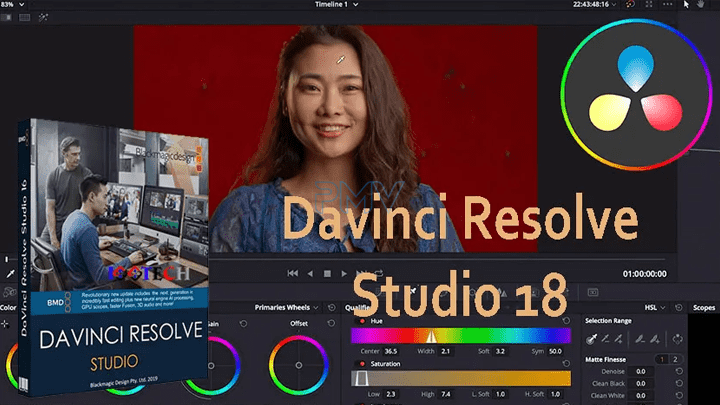Select the picker add eyedropper
Viewport: 720px width, 405px height.
pyautogui.click(x=619, y=339)
